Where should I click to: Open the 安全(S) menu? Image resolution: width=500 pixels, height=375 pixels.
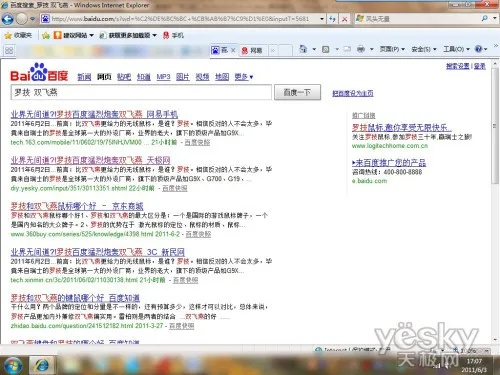(x=424, y=49)
